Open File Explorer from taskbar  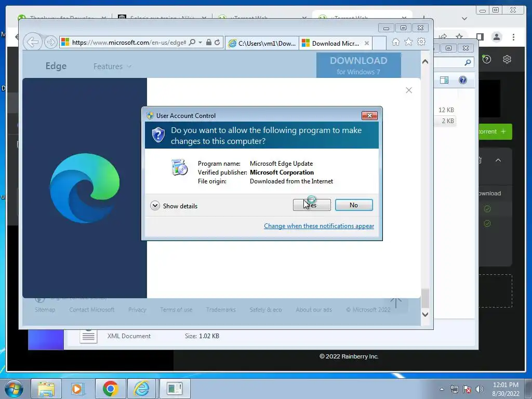tap(46, 389)
